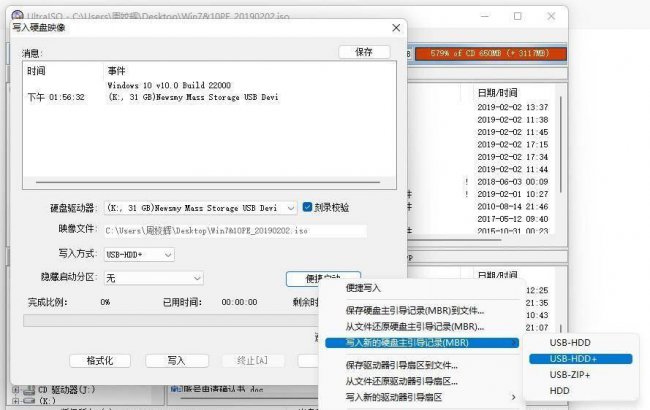Select 写入新的硬盘主引导记录(MBR) menu item
Image resolution: width=650 pixels, height=410 pixels.
(x=422, y=343)
